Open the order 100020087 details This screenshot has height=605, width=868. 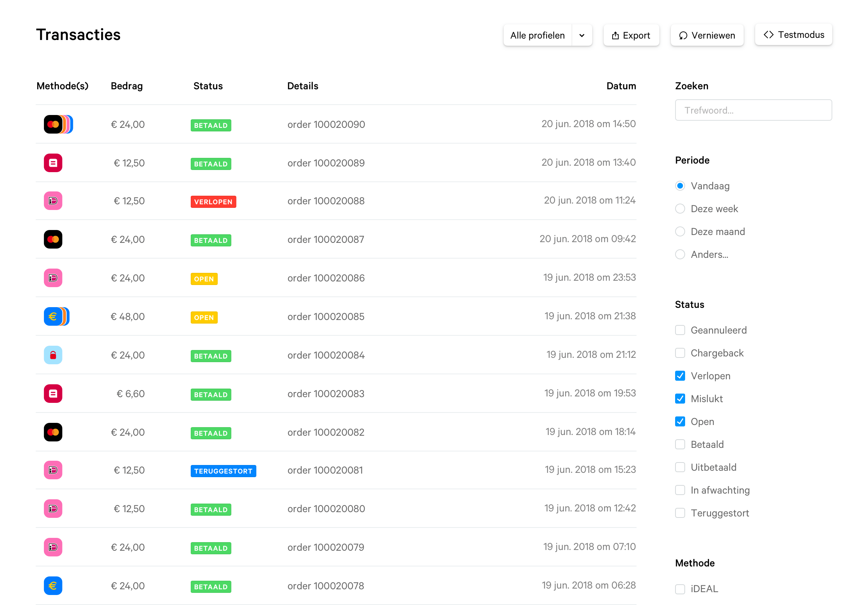(x=325, y=239)
